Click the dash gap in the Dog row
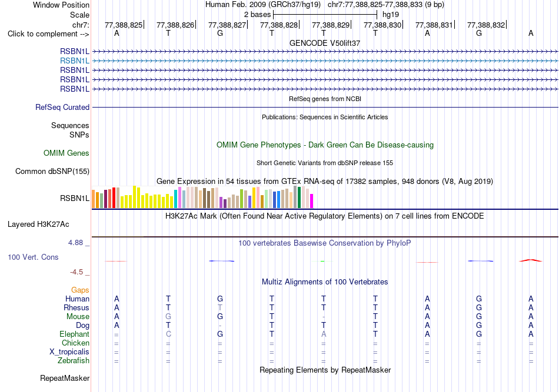Screen dimensions: 559x392 tap(220, 326)
